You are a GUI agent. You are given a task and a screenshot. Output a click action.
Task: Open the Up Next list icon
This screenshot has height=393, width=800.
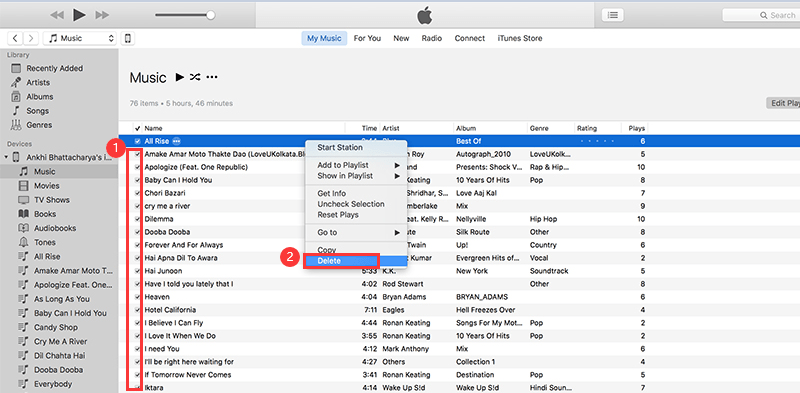pos(612,15)
